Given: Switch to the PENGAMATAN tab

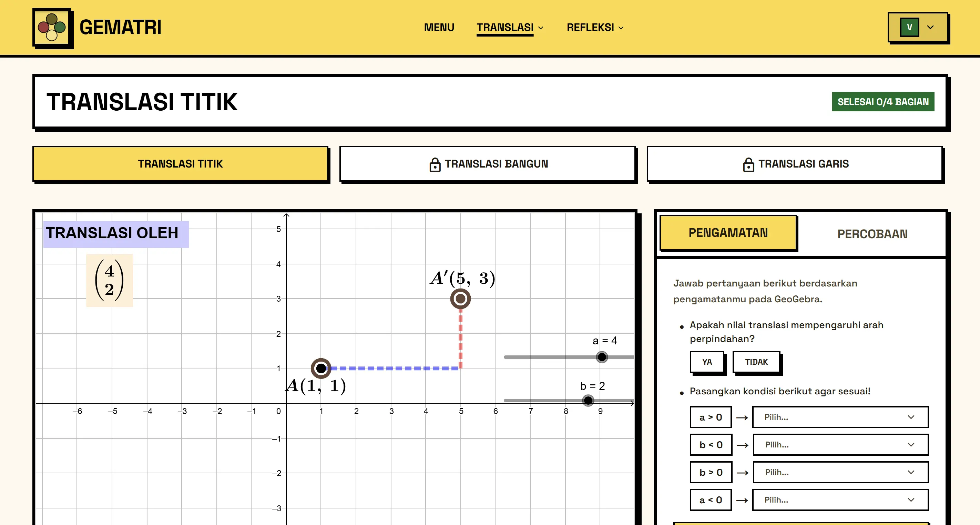Looking at the screenshot, I should (x=728, y=233).
